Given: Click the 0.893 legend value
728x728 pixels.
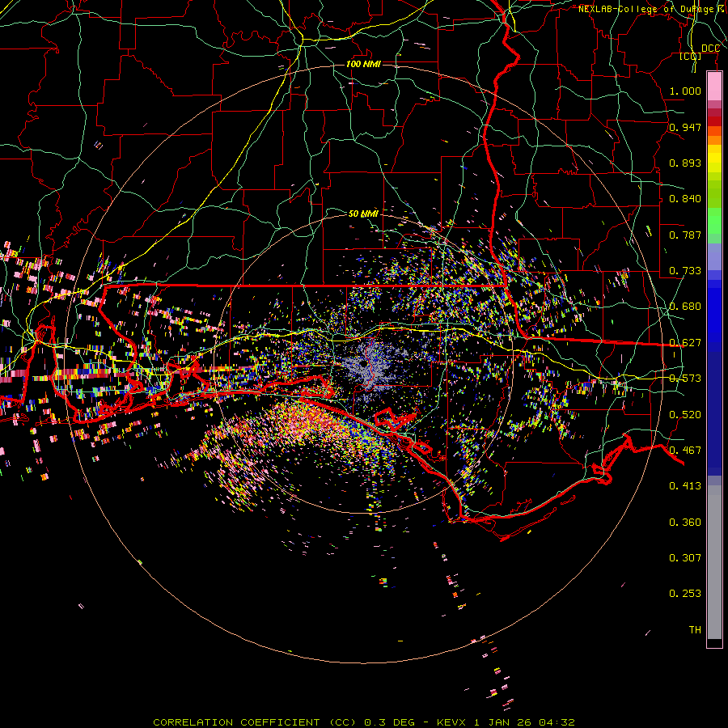Looking at the screenshot, I should (x=685, y=163).
